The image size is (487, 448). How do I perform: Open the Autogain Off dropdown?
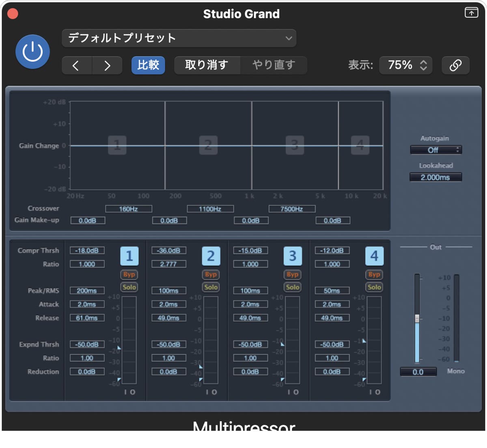(x=436, y=150)
